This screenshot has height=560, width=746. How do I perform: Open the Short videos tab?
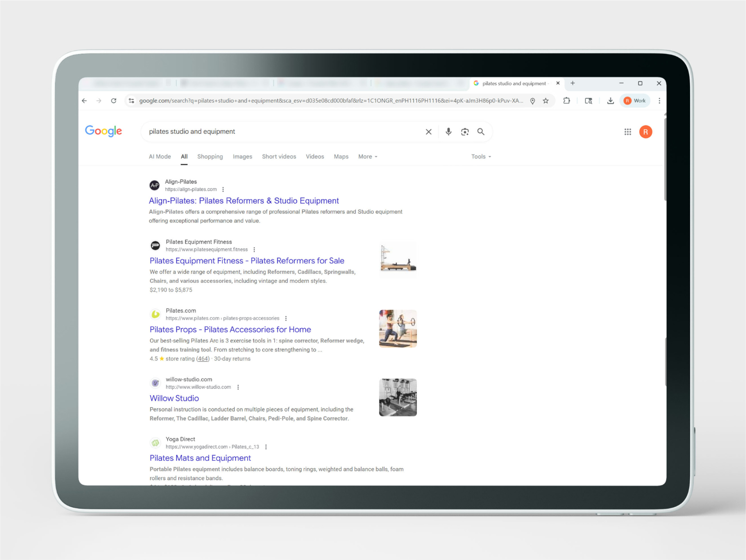279,156
